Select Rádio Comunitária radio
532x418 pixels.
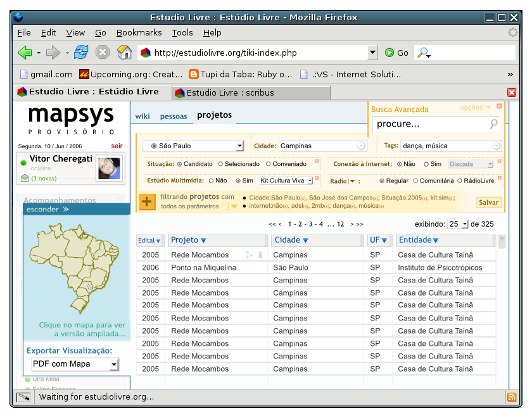[415, 181]
